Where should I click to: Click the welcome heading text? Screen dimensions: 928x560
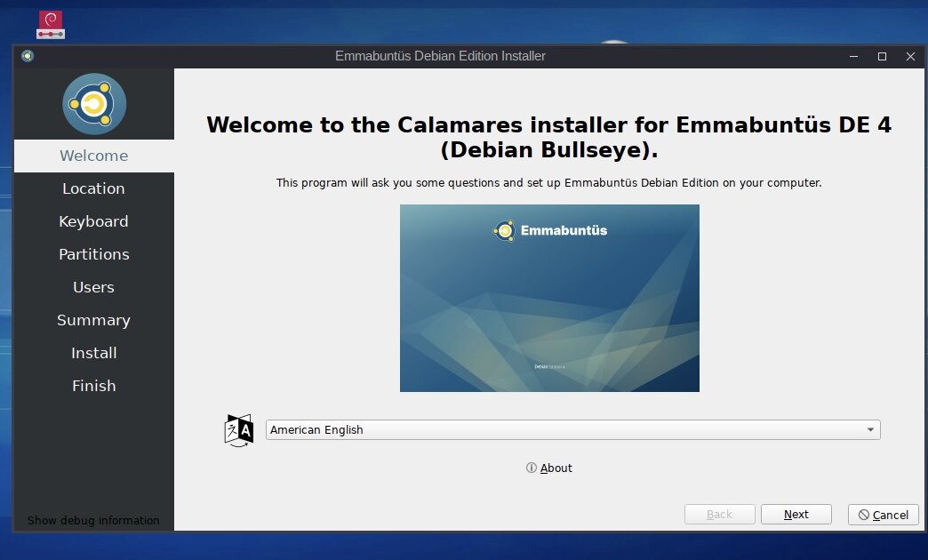(549, 137)
